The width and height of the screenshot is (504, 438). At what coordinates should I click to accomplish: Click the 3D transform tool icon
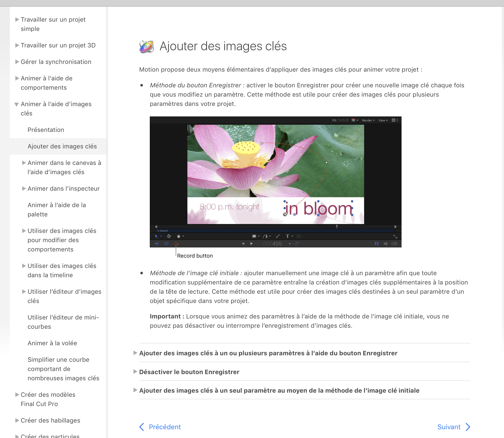pyautogui.click(x=169, y=236)
